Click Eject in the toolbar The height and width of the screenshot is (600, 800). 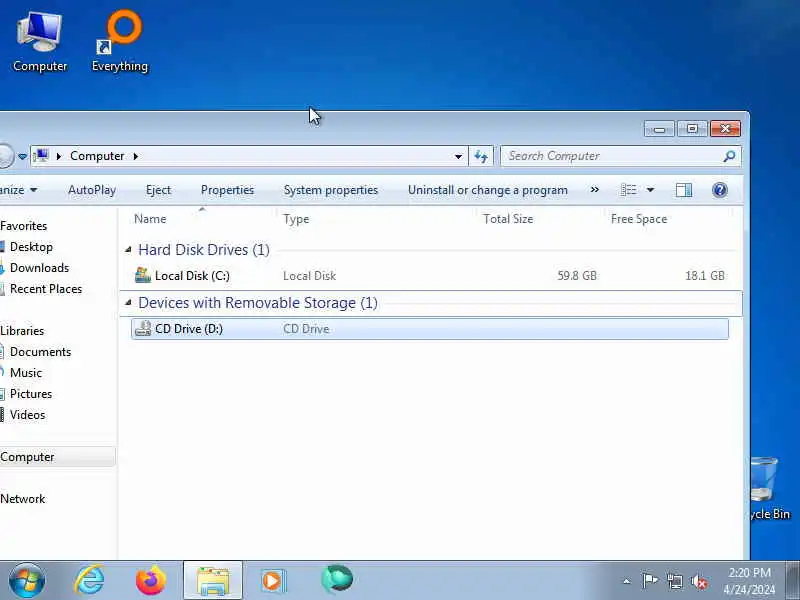pos(158,190)
